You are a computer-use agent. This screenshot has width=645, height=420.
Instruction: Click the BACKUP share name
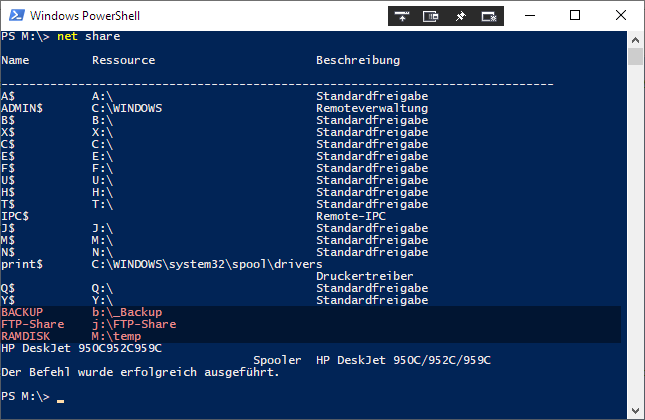click(x=22, y=312)
